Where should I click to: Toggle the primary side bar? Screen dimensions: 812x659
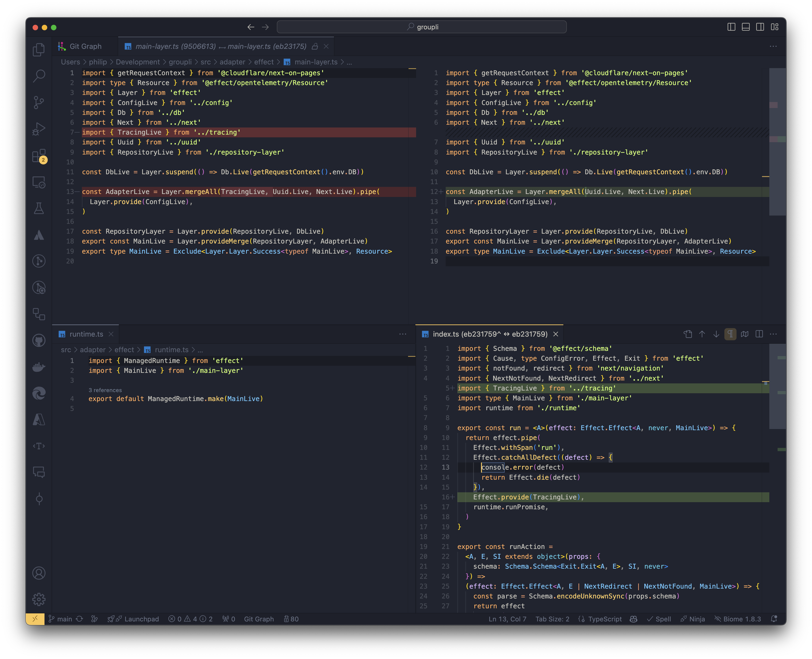[x=731, y=27]
